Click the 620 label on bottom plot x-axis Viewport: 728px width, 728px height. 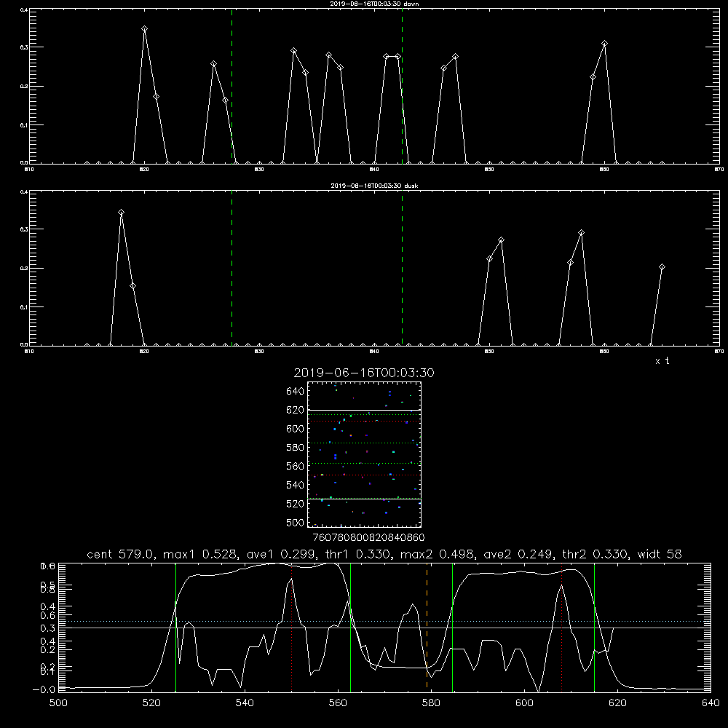(x=617, y=703)
